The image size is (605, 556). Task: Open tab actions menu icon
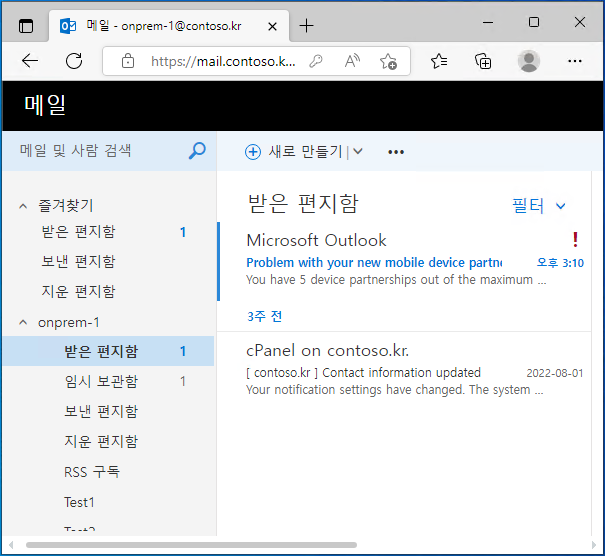click(26, 26)
